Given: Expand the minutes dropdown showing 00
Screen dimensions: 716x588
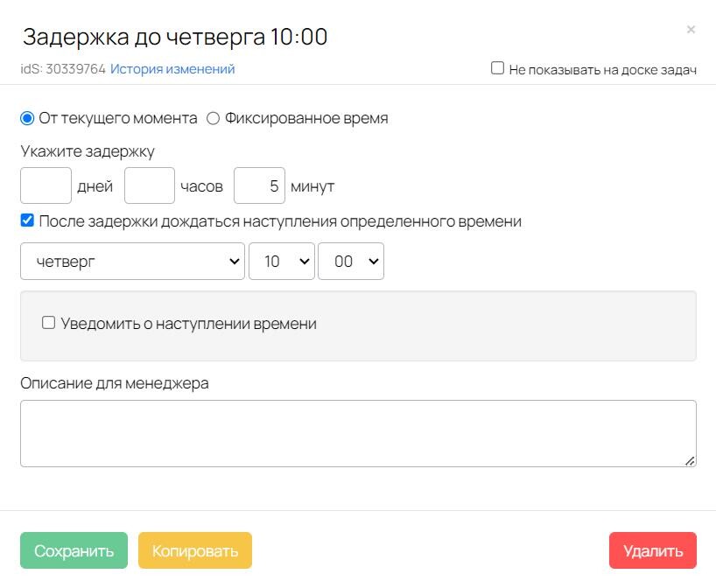Looking at the screenshot, I should tap(350, 262).
